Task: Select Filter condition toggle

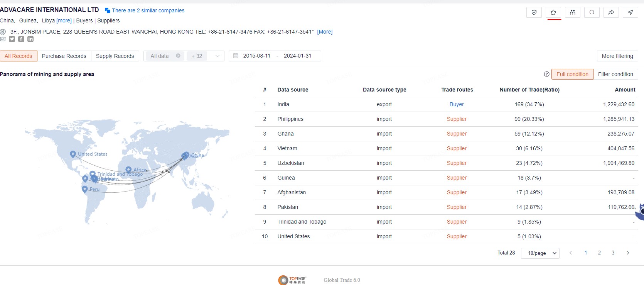Action: (615, 74)
